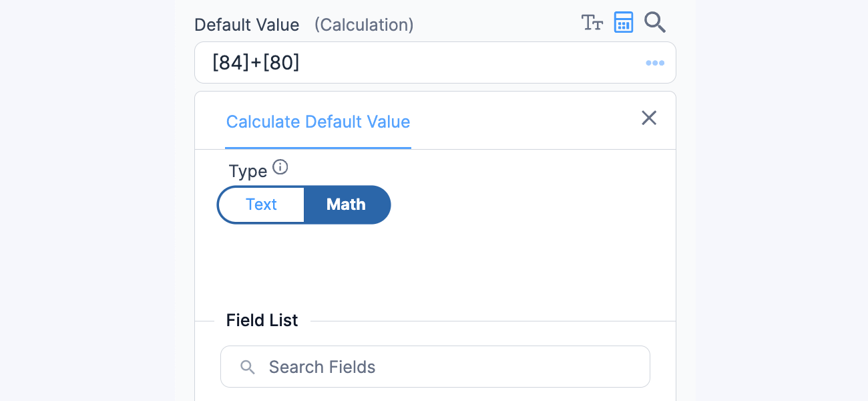Click the small search icon inside Search Fields
This screenshot has height=401, width=868.
click(x=248, y=367)
